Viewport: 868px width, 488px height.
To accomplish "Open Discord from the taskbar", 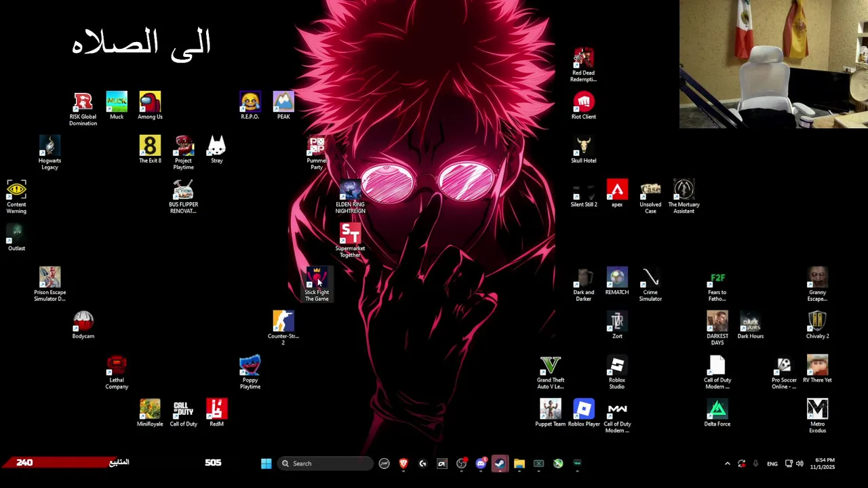I will (x=481, y=464).
